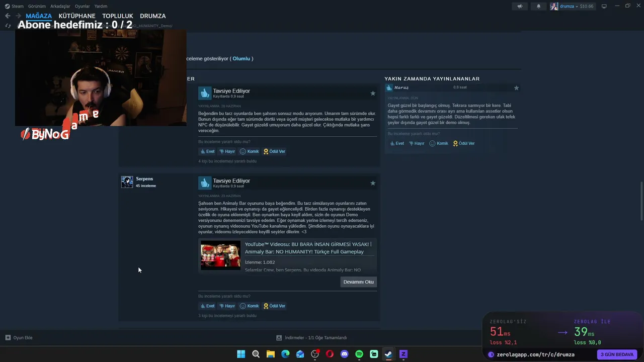Viewport: 644px width, 362px height.
Task: Vote Evet on Maraz's review
Action: tap(397, 143)
